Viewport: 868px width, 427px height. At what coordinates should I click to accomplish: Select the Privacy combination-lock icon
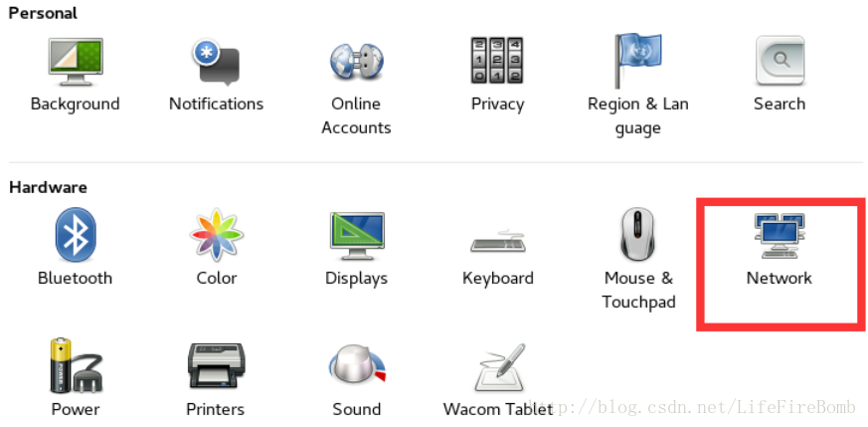point(497,61)
